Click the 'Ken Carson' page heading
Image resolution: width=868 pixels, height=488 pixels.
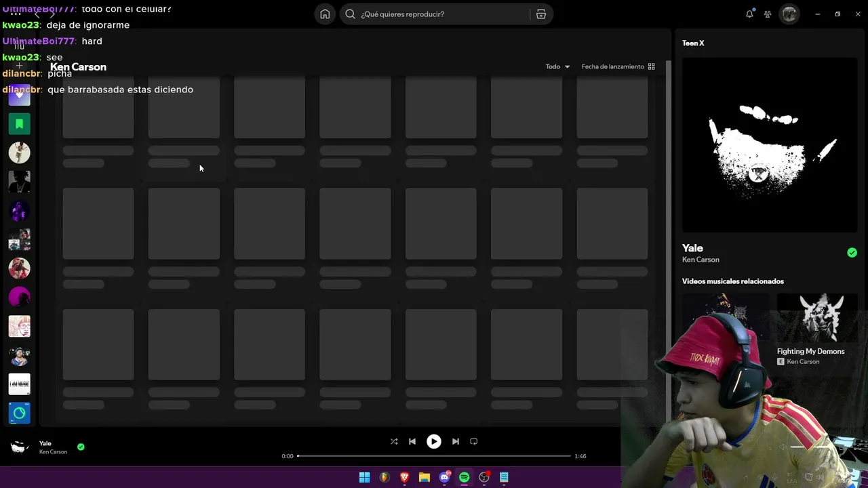78,67
